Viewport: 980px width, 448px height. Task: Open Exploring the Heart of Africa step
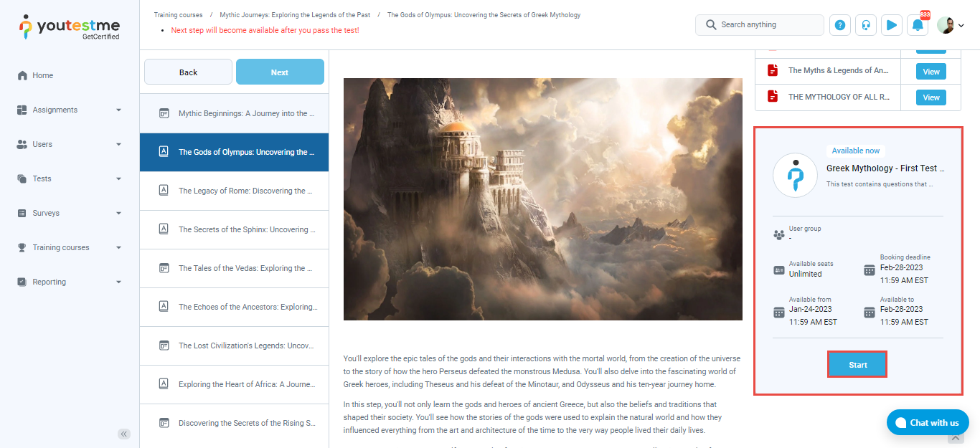pyautogui.click(x=235, y=384)
